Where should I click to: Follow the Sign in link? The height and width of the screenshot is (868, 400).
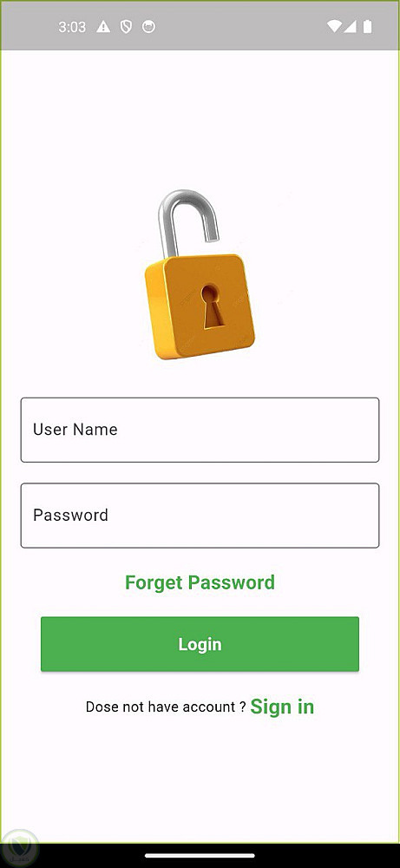282,707
